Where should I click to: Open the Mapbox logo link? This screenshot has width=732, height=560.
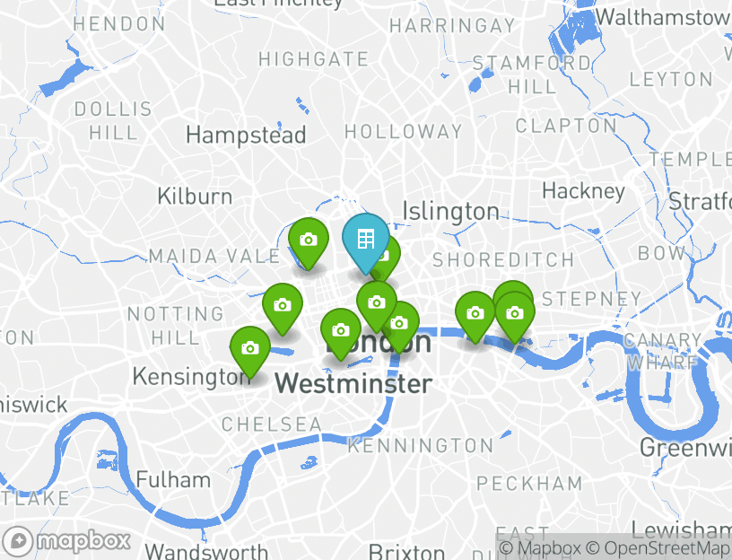point(66,541)
